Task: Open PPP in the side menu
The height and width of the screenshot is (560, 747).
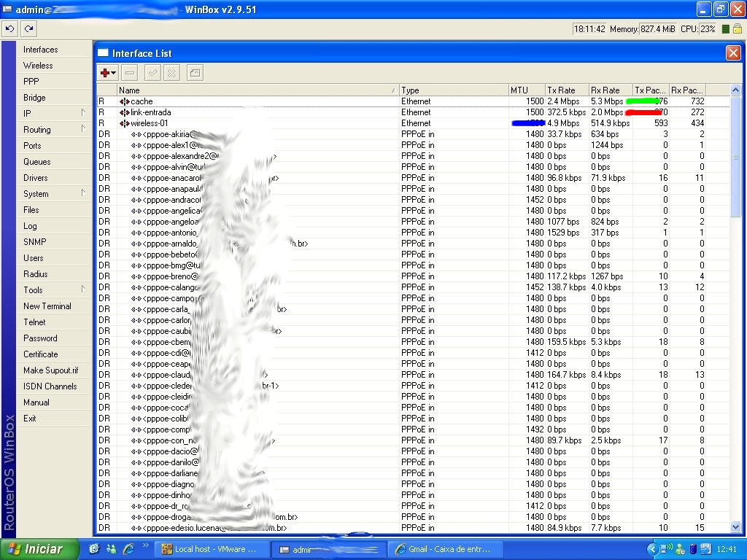Action: tap(54, 82)
